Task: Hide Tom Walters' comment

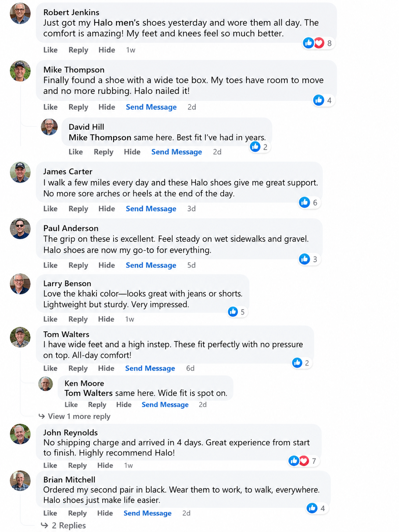Action: click(x=106, y=368)
